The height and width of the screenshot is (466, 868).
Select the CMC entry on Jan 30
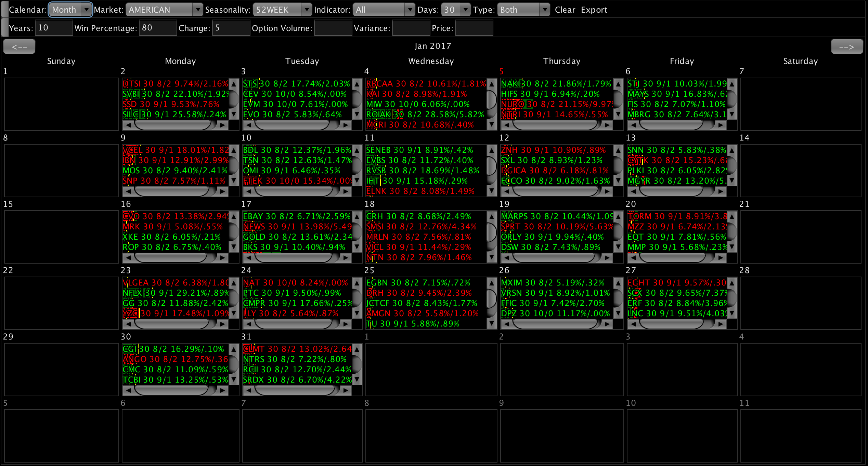pyautogui.click(x=175, y=370)
